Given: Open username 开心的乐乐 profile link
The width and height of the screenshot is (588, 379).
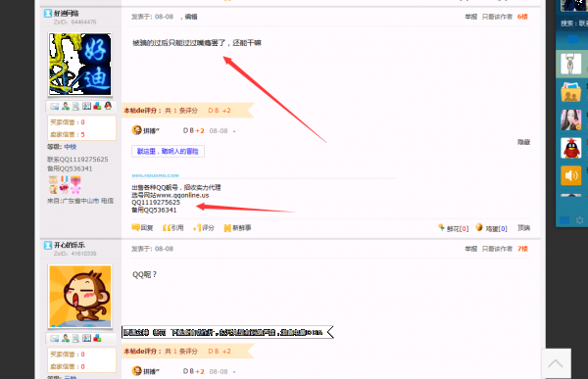Looking at the screenshot, I should [69, 245].
